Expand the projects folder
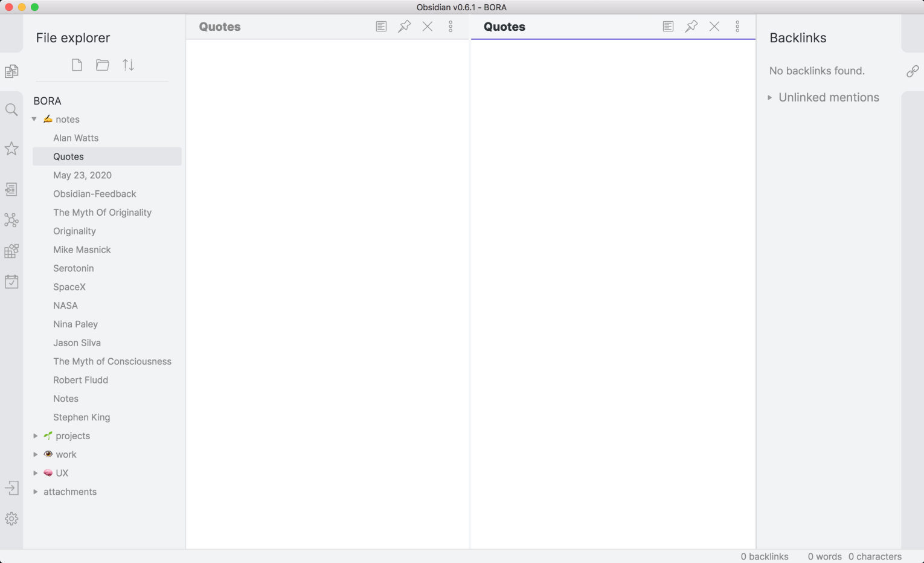The width and height of the screenshot is (924, 563). tap(35, 436)
